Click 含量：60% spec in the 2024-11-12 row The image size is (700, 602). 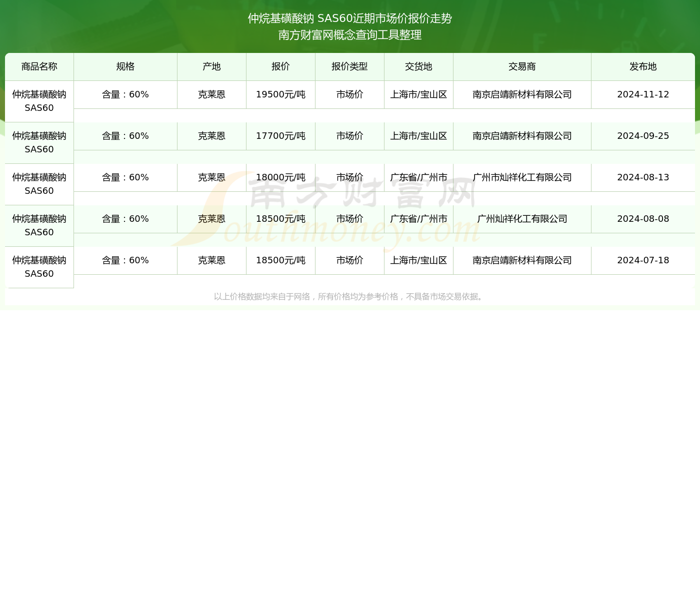pyautogui.click(x=125, y=94)
